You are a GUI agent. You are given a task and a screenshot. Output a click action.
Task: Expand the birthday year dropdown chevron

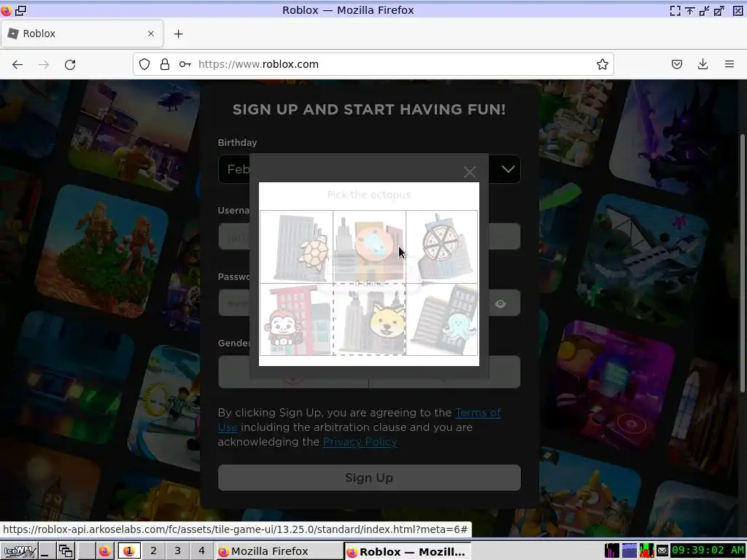(x=508, y=169)
